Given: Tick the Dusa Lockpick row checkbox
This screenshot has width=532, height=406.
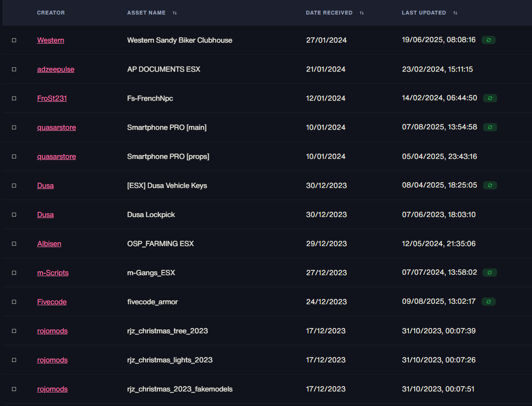Looking at the screenshot, I should point(14,215).
